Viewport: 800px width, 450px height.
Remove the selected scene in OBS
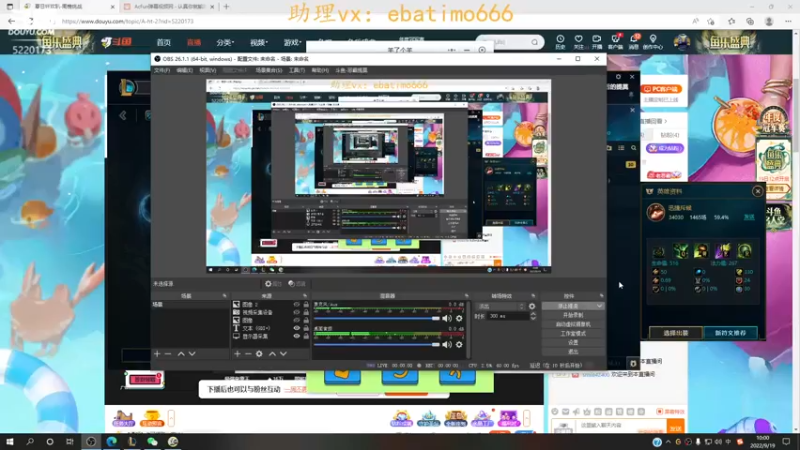pos(168,354)
